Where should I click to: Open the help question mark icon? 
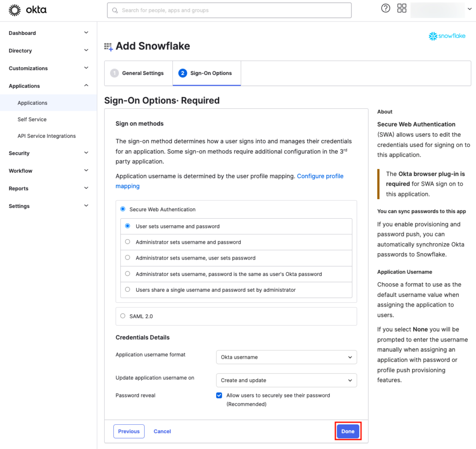385,8
